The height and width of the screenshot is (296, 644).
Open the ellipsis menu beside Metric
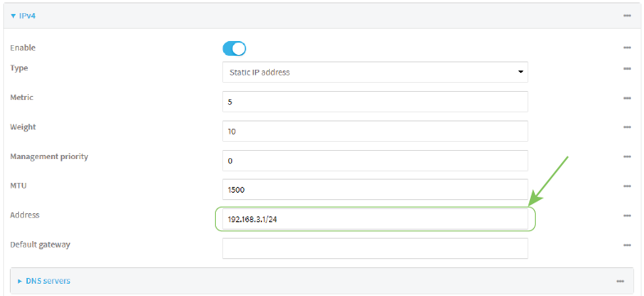coord(627,98)
